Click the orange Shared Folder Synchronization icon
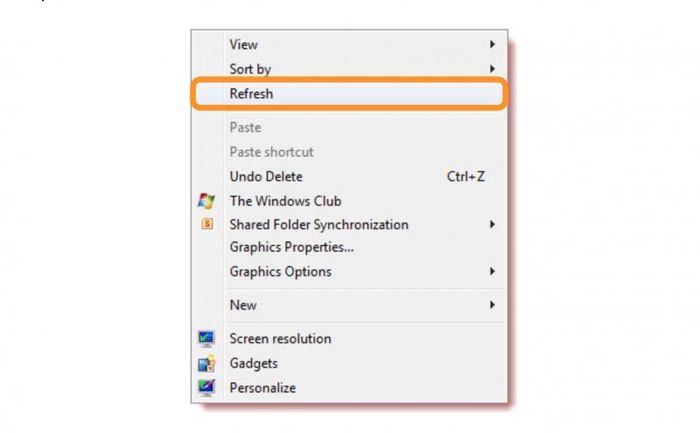The height and width of the screenshot is (433, 700). pyautogui.click(x=206, y=225)
